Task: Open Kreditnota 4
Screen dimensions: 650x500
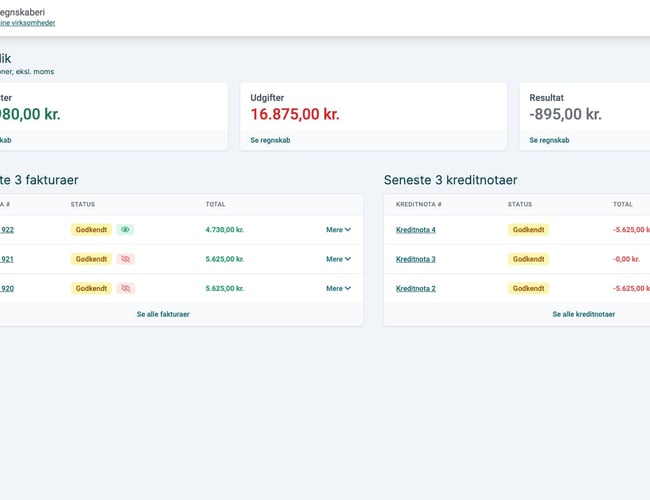Action: point(416,229)
